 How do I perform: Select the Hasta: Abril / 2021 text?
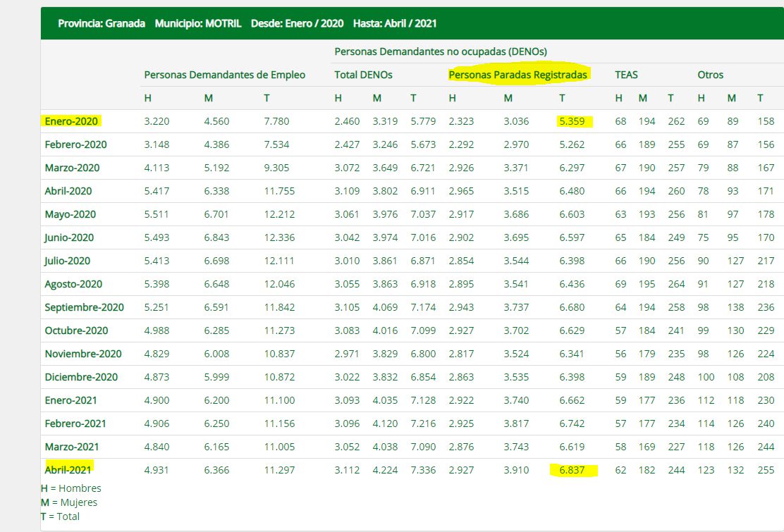395,23
